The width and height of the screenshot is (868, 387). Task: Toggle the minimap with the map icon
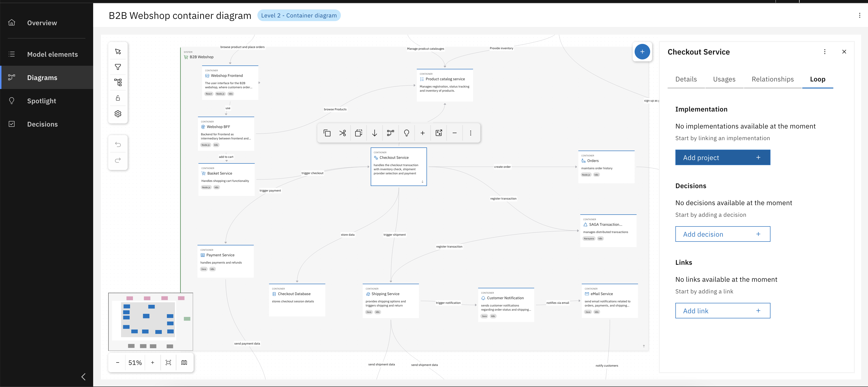pyautogui.click(x=184, y=363)
